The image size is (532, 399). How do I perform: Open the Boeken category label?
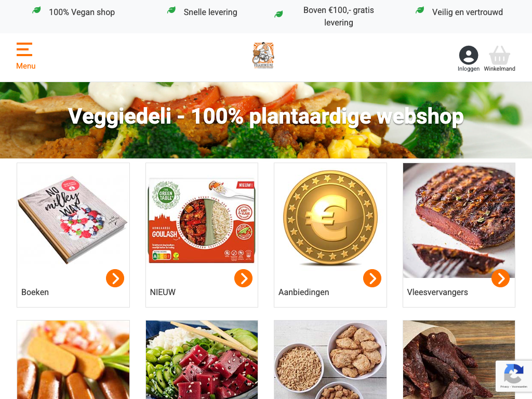(x=35, y=292)
